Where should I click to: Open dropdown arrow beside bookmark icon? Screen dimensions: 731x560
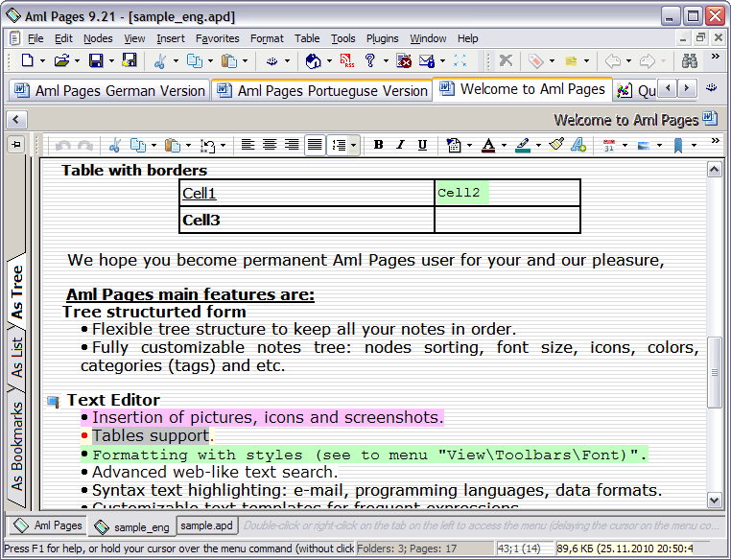(695, 146)
